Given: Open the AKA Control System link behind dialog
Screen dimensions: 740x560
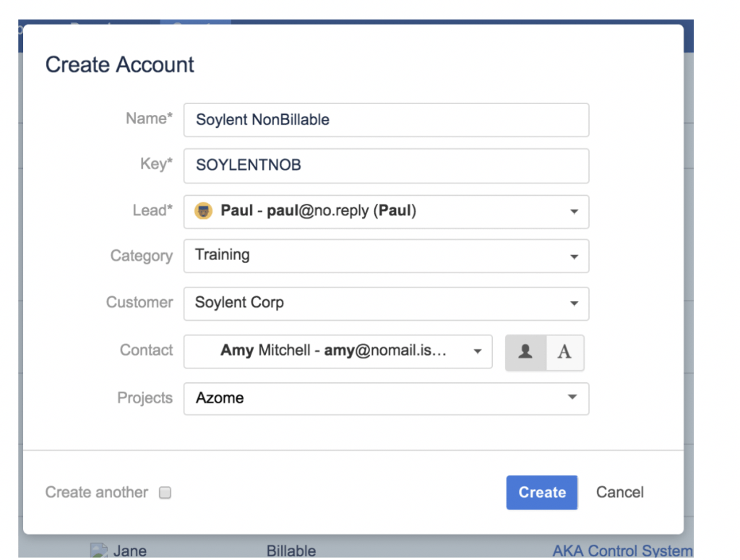Looking at the screenshot, I should pyautogui.click(x=622, y=551).
